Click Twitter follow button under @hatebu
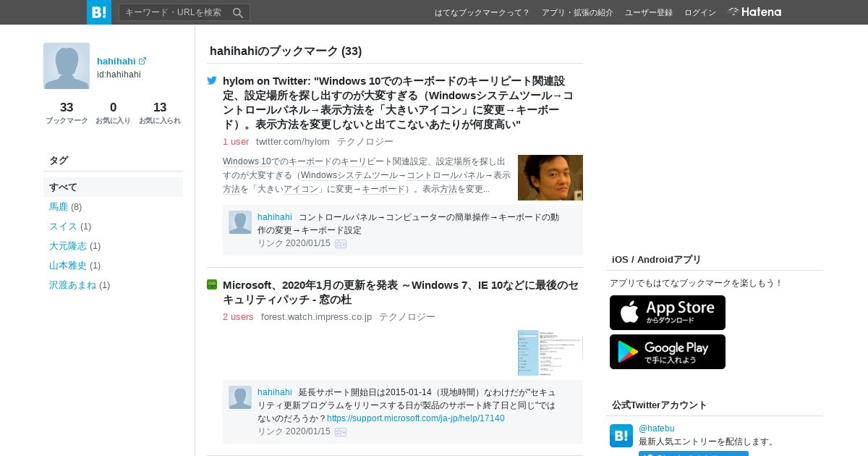 click(694, 453)
